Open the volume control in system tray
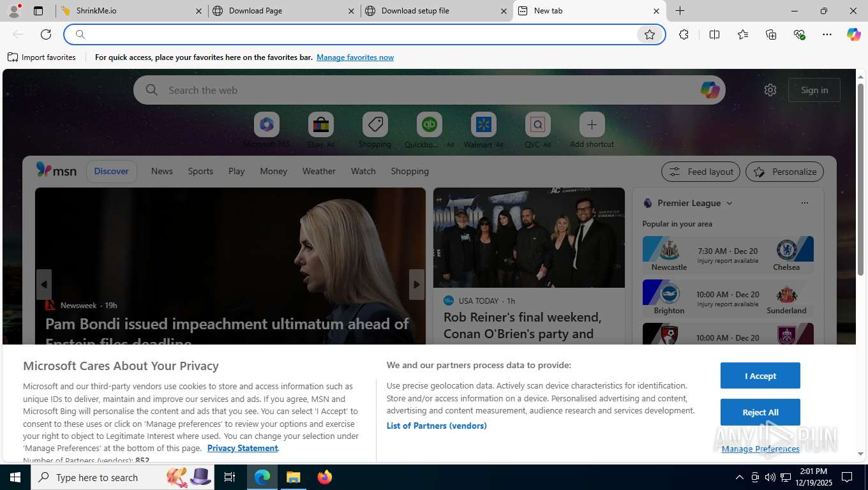 (x=770, y=477)
